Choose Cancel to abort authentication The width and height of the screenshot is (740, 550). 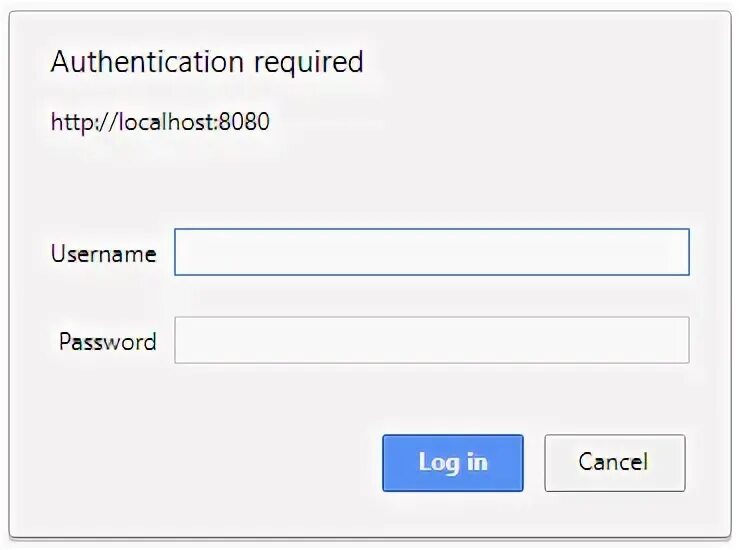click(614, 462)
